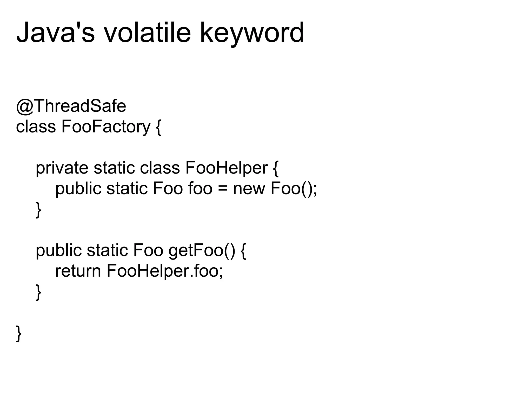Click the opening brace after "class FooHelper"
Viewport: 532px width, 399px height.
(276, 169)
